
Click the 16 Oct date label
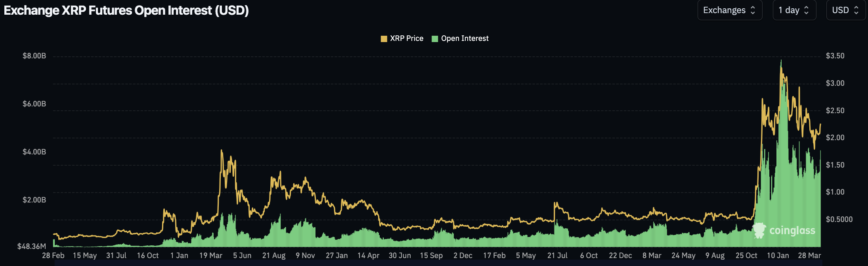148,256
